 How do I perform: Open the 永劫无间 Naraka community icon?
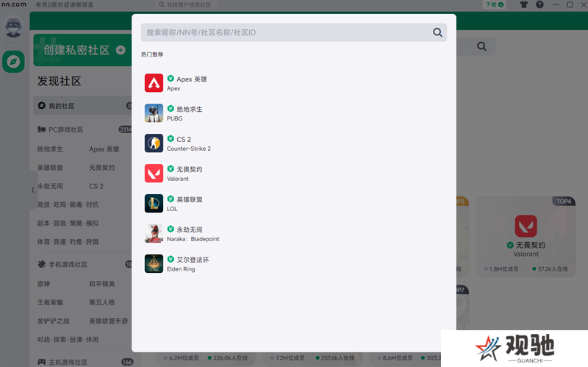154,233
